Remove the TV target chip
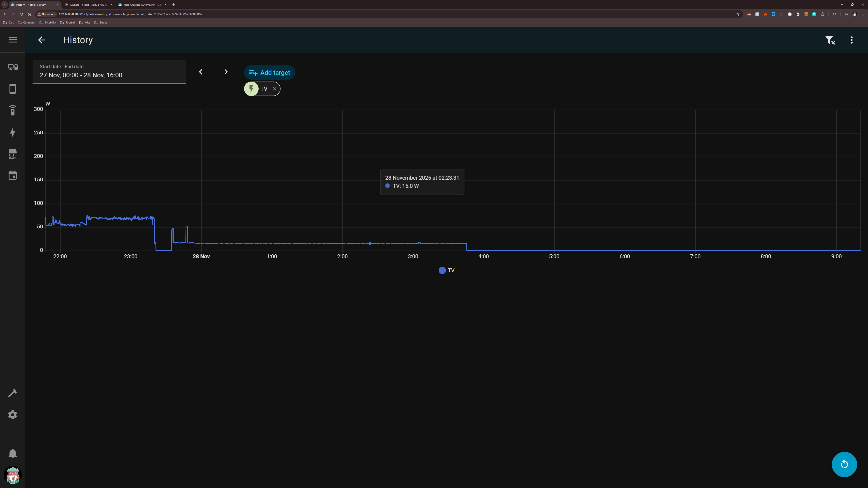This screenshot has width=868, height=488. (275, 89)
